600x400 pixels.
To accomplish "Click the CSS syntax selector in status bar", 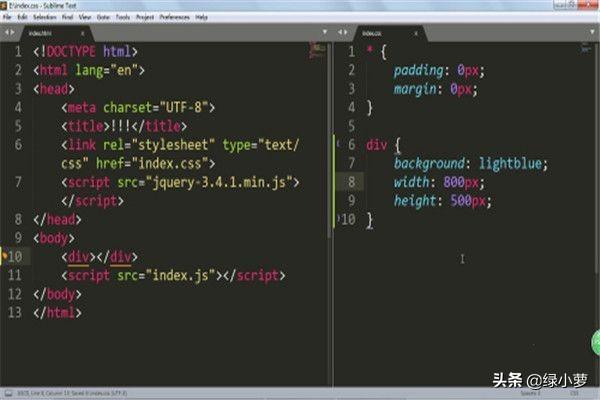I will point(575,393).
